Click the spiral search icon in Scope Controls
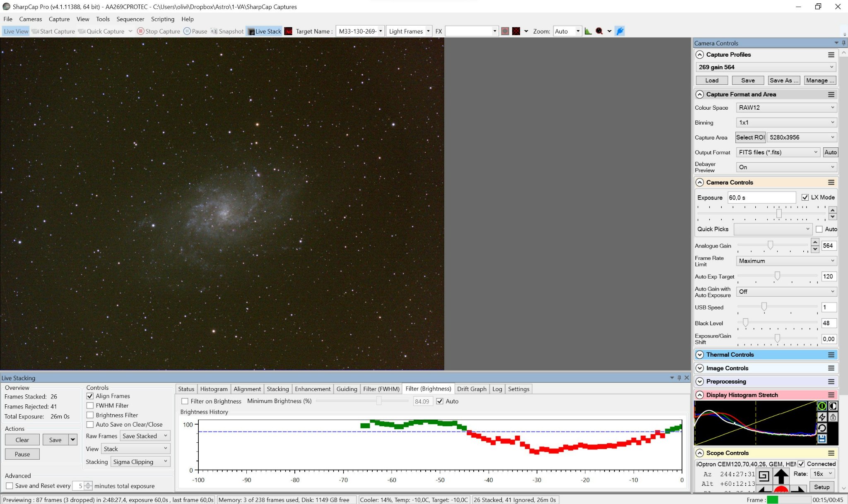Image resolution: width=848 pixels, height=504 pixels. tap(764, 476)
